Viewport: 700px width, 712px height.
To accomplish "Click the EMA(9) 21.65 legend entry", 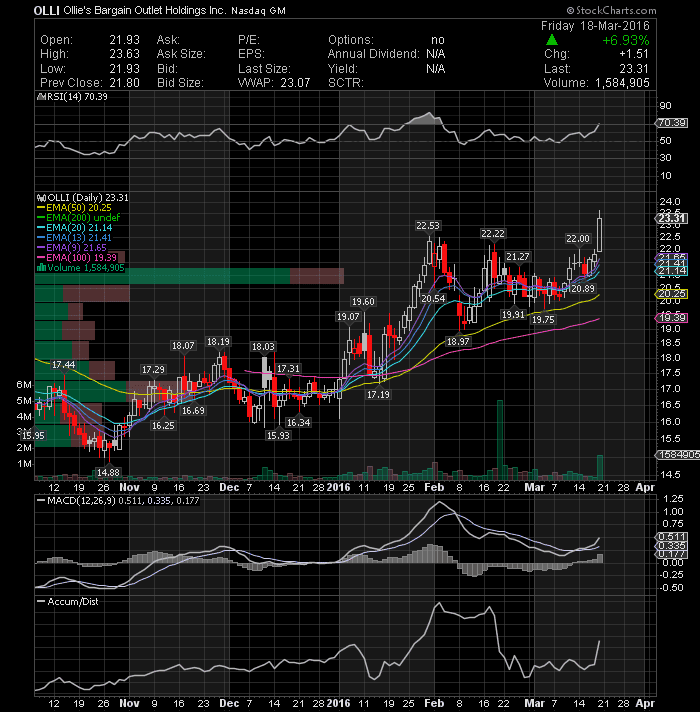I will pos(72,248).
